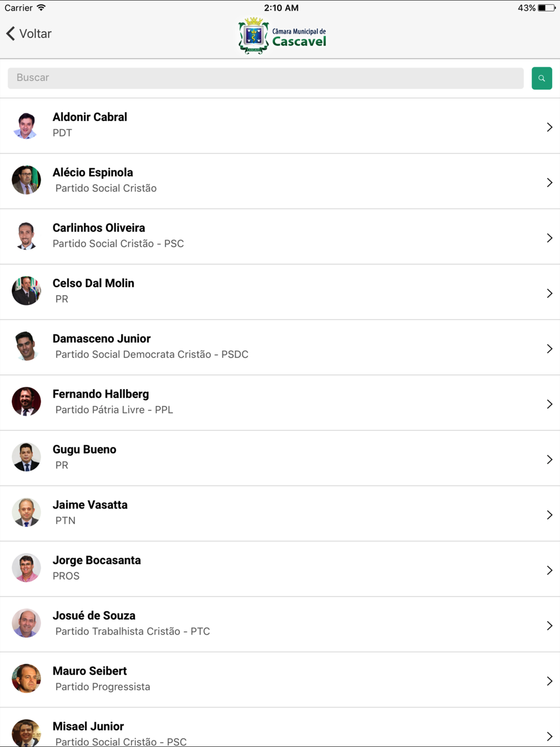Image resolution: width=560 pixels, height=747 pixels.
Task: Click the green search icon button
Action: coord(542,78)
